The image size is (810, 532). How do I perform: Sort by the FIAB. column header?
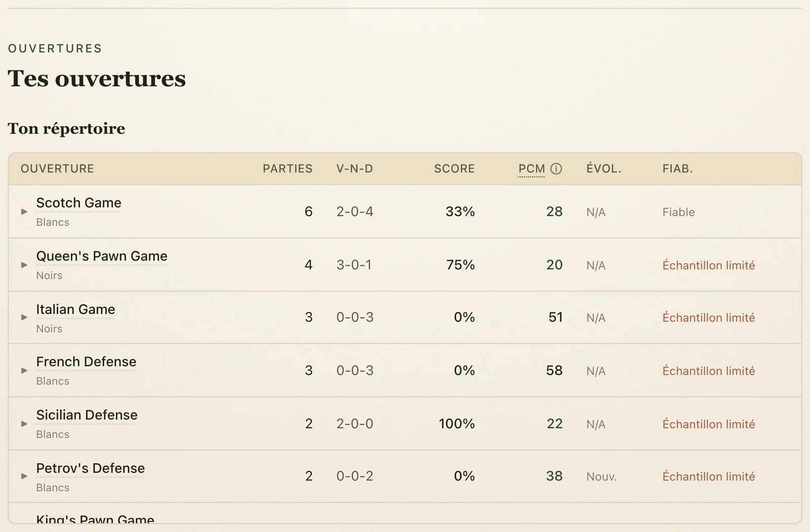pos(677,169)
